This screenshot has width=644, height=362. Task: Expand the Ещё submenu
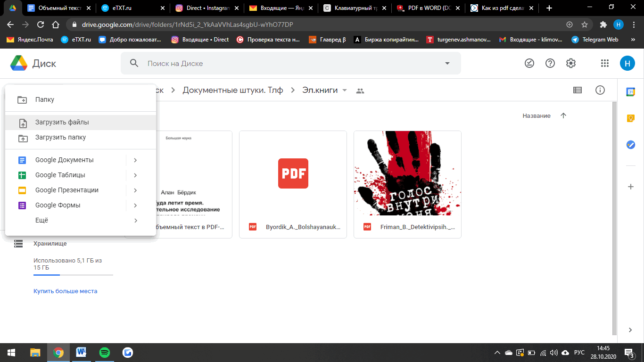pyautogui.click(x=135, y=220)
